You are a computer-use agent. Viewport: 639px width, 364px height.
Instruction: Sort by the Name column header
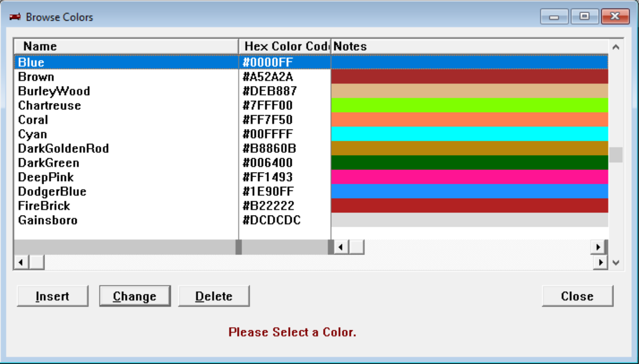coord(126,46)
